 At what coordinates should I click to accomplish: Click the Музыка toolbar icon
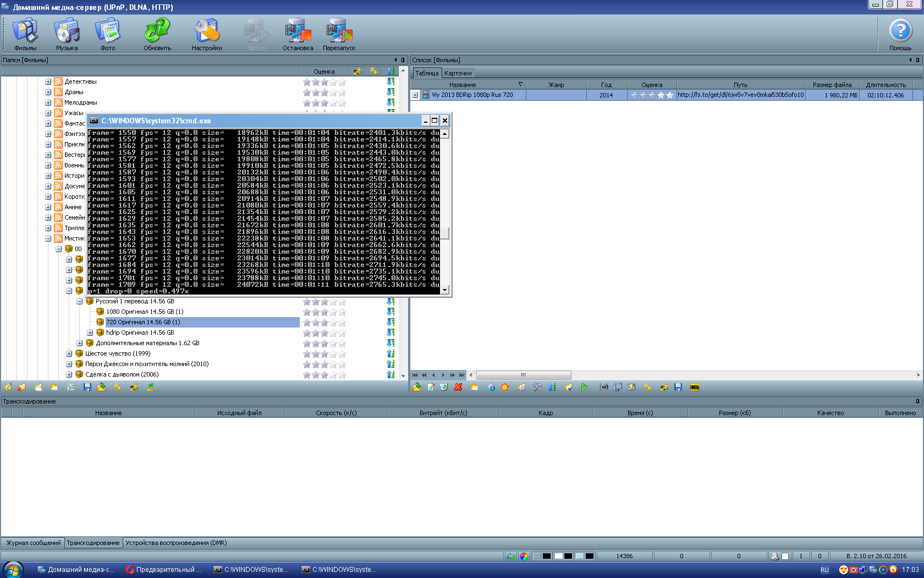click(67, 33)
